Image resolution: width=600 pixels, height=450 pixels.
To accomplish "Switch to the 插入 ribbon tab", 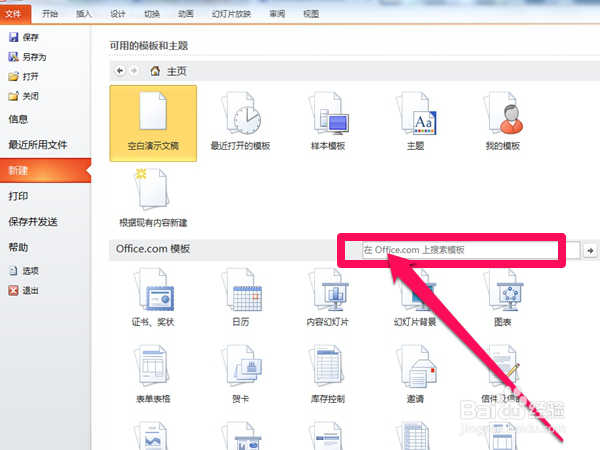I will pos(84,14).
